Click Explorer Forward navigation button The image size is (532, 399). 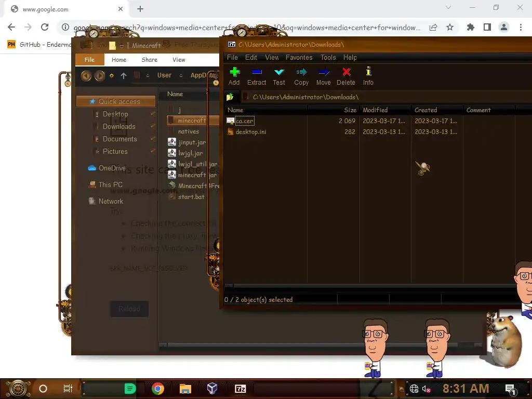click(x=99, y=75)
